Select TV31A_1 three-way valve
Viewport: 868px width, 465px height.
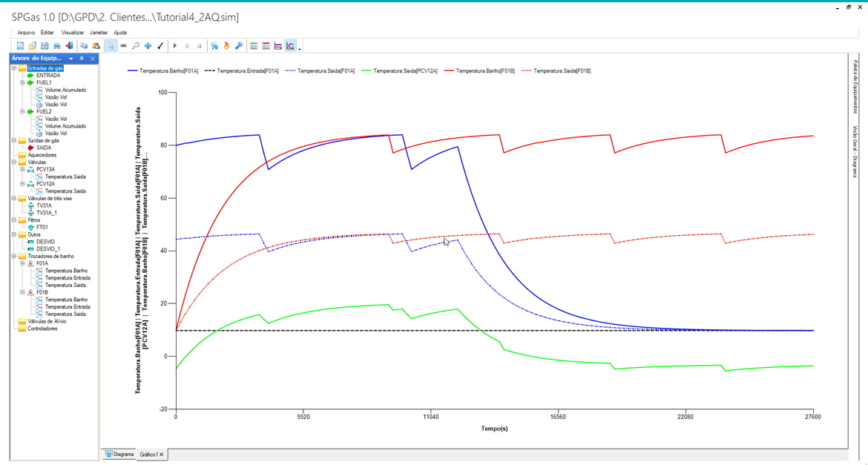47,213
